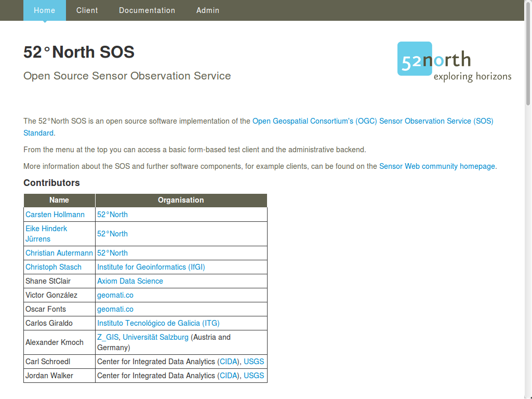The image size is (532, 399).
Task: Open the Documentation menu
Action: tap(147, 10)
